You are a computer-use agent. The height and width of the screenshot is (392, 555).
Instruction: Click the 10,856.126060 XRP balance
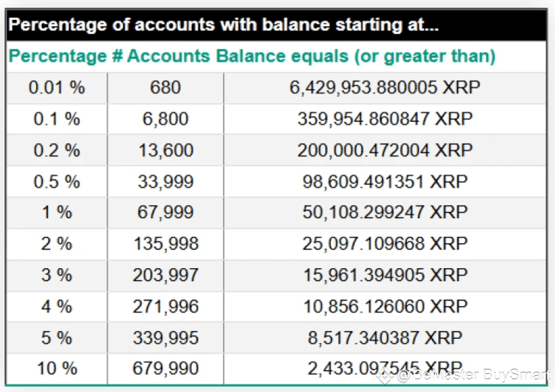(x=385, y=307)
